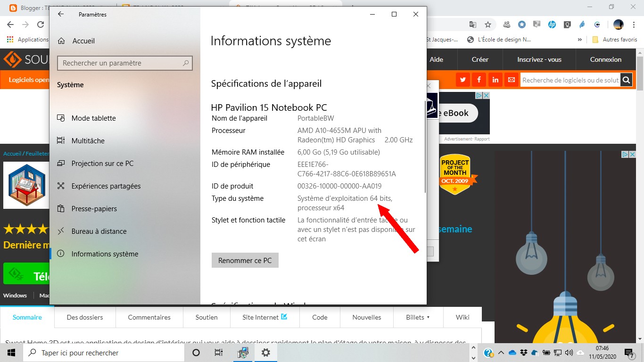Open Dropbox from the system tray
This screenshot has height=362, width=644.
523,352
